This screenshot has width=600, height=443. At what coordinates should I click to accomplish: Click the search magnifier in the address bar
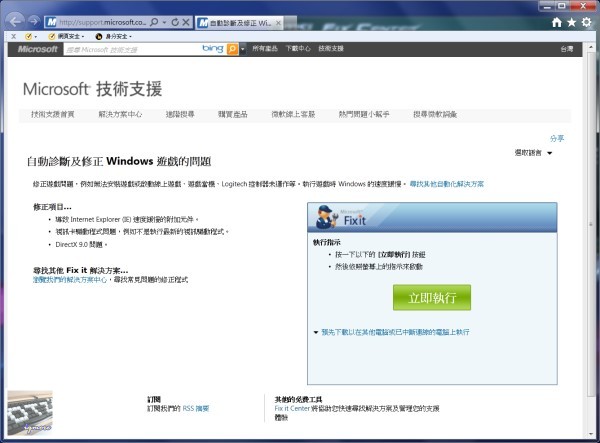click(x=154, y=22)
